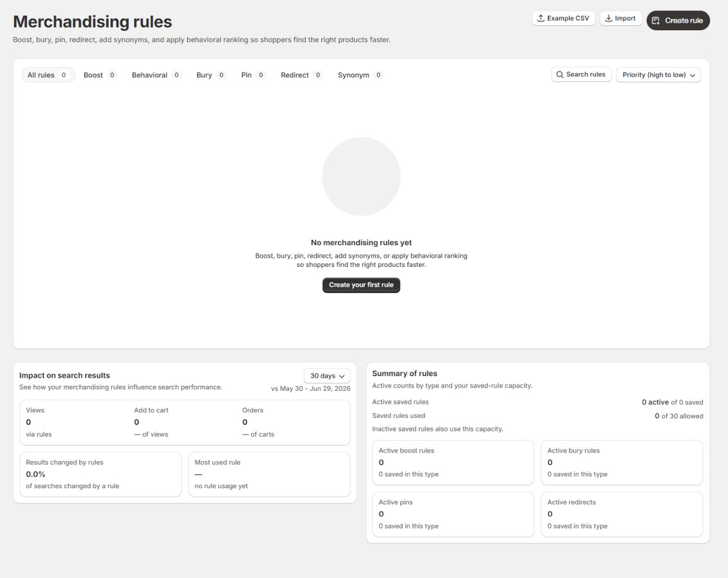Click the Import button
Viewport: 728px width, 578px height.
tap(620, 18)
